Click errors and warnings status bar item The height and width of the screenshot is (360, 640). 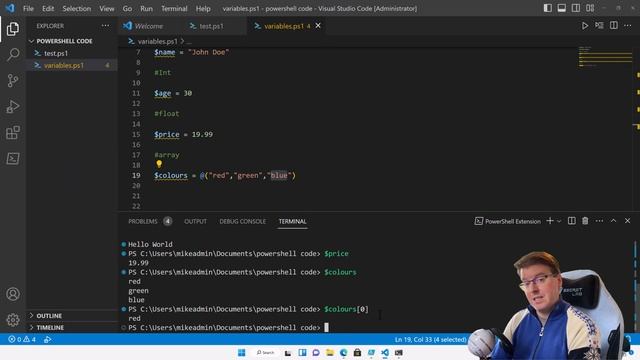(22, 339)
